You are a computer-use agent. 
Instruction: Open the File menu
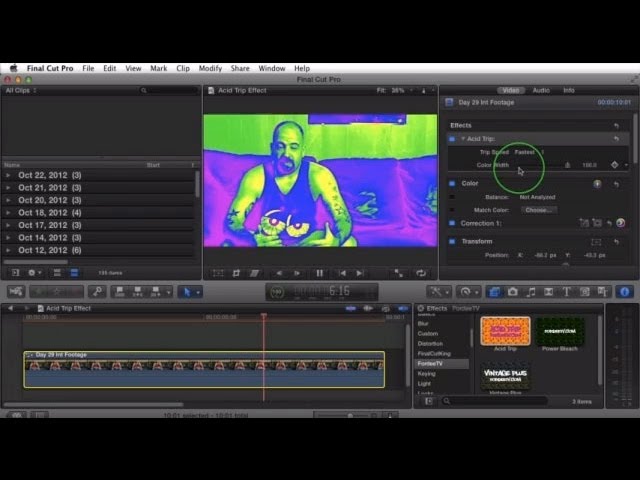click(x=88, y=68)
